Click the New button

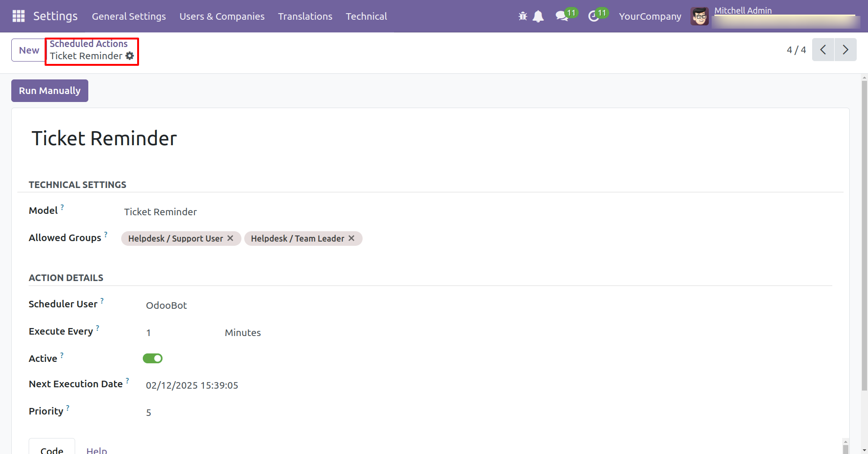[x=29, y=50]
